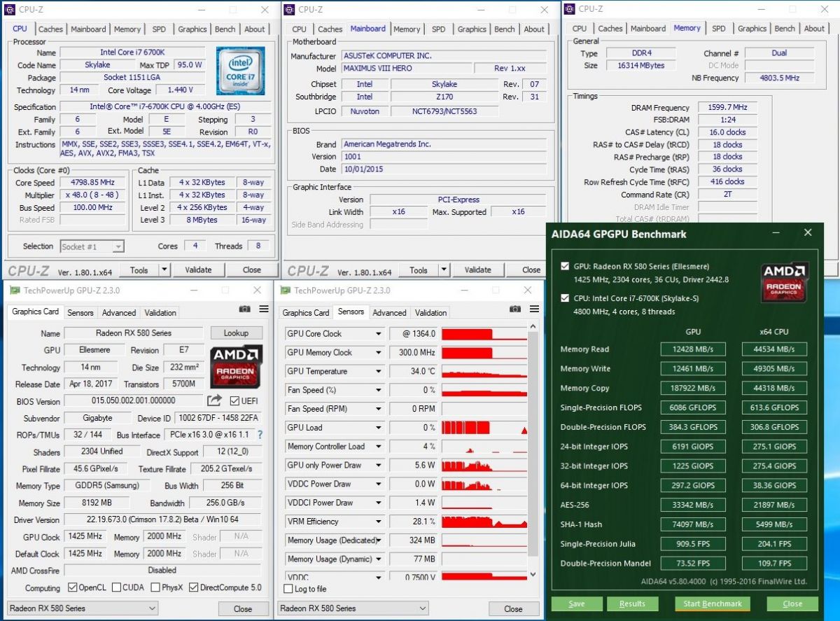The image size is (840, 621).
Task: Open the Radeon RX 580 Series selector in Graphics Card window
Action: point(82,608)
